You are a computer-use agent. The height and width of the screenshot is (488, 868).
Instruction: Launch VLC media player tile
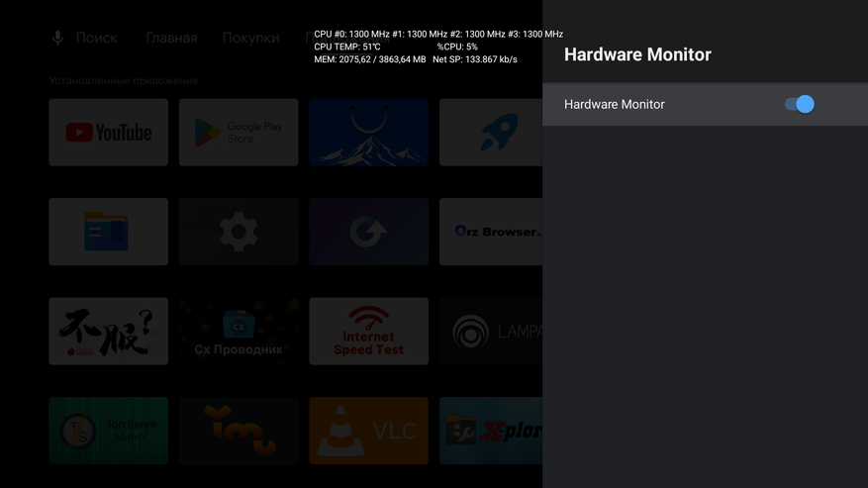pyautogui.click(x=369, y=431)
